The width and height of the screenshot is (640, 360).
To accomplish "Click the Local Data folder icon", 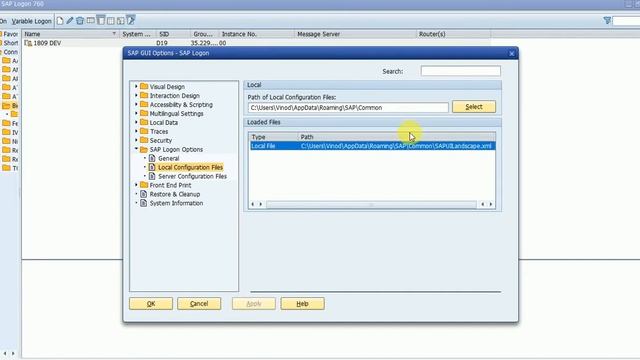I will (144, 122).
